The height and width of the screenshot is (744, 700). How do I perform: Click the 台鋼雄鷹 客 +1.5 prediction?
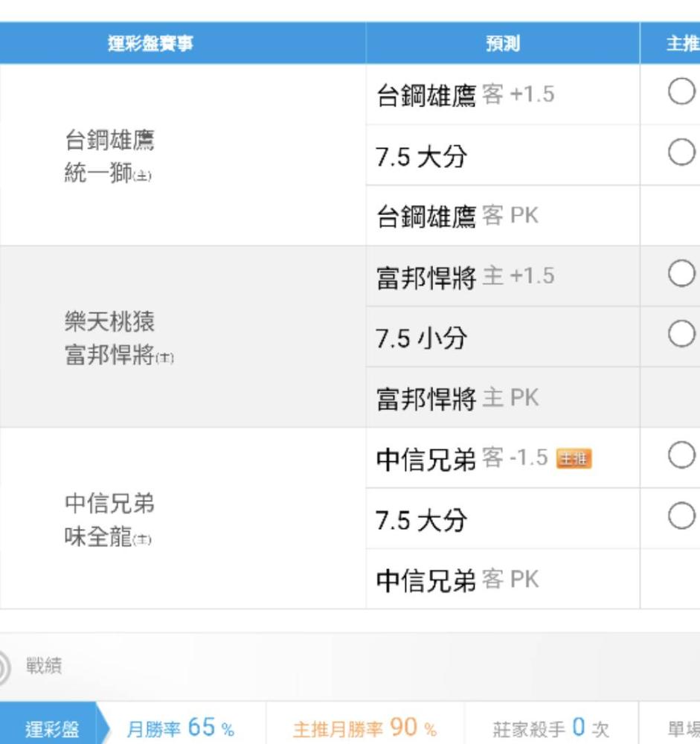tap(465, 94)
